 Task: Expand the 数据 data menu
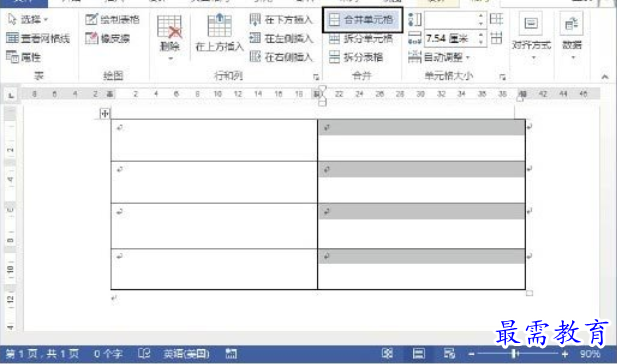coord(572,36)
